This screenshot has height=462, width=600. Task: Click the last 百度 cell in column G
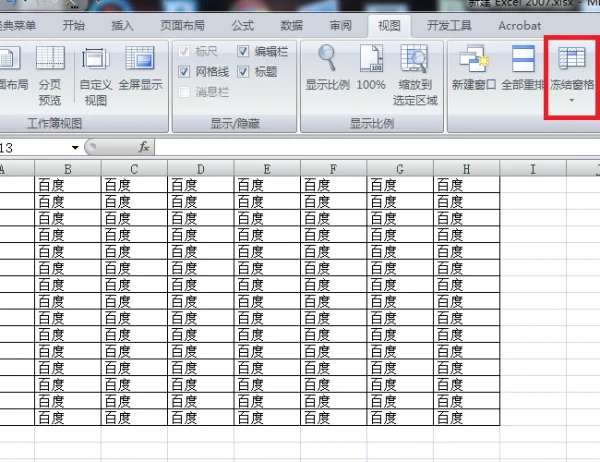(x=400, y=417)
